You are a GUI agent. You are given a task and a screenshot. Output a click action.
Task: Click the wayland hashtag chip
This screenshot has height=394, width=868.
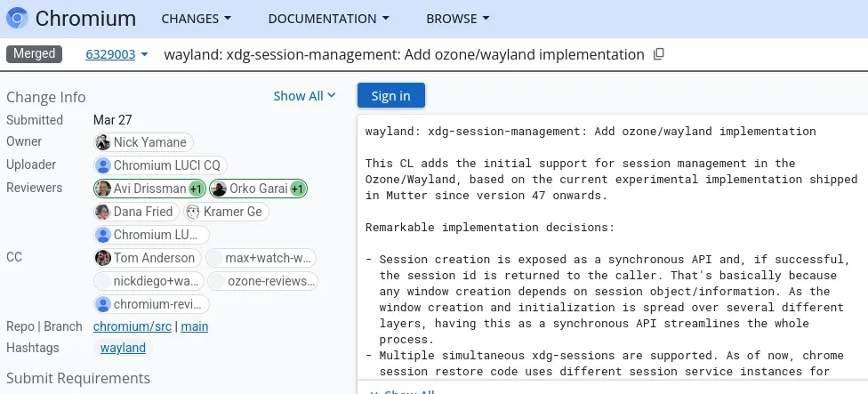click(123, 348)
